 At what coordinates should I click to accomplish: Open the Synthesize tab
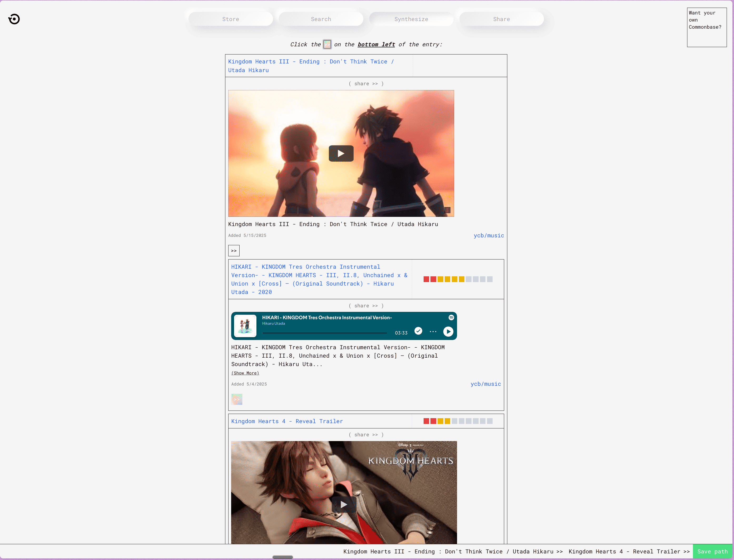pyautogui.click(x=411, y=19)
